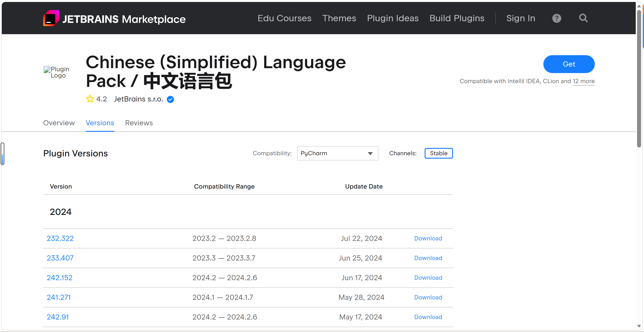Open the help question mark icon
This screenshot has height=332, width=644.
[557, 18]
